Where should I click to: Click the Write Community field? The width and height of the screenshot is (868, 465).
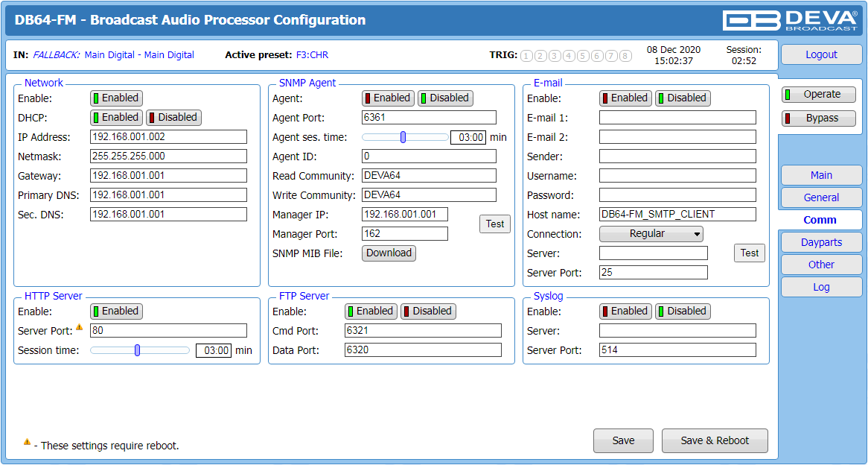429,195
